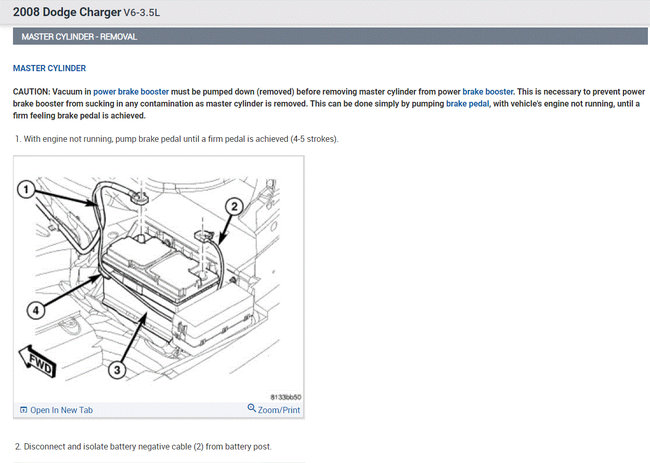Image resolution: width=650 pixels, height=463 pixels.
Task: Open the 'brake pedal' link
Action: (468, 104)
